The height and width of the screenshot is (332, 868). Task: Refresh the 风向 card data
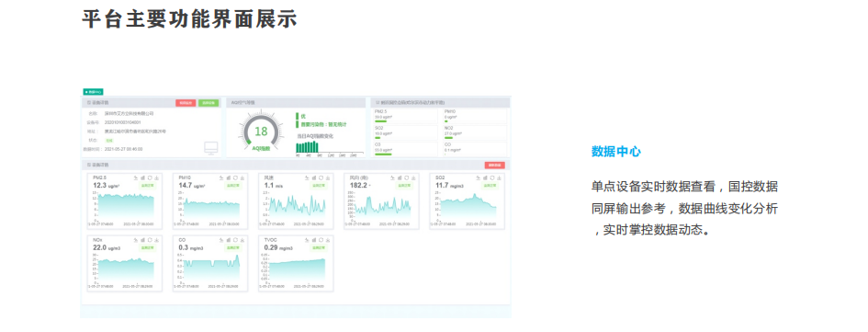click(407, 177)
